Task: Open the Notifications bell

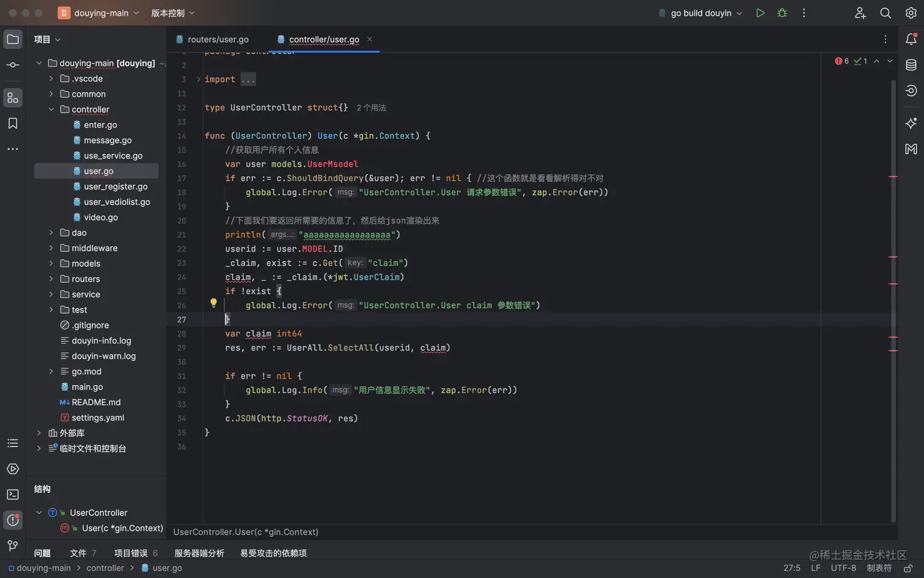Action: coord(911,40)
